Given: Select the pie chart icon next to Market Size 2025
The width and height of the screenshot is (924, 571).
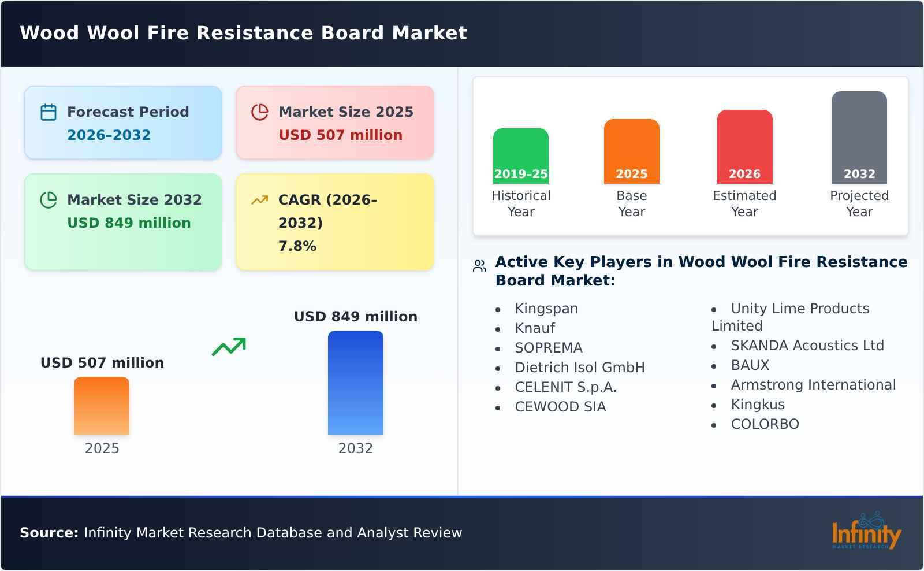Looking at the screenshot, I should pyautogui.click(x=260, y=112).
